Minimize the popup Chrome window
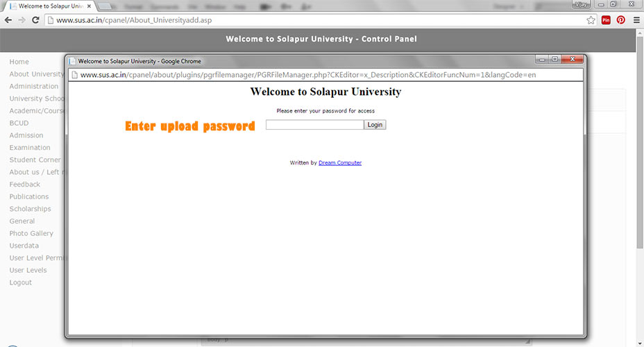 pyautogui.click(x=542, y=59)
